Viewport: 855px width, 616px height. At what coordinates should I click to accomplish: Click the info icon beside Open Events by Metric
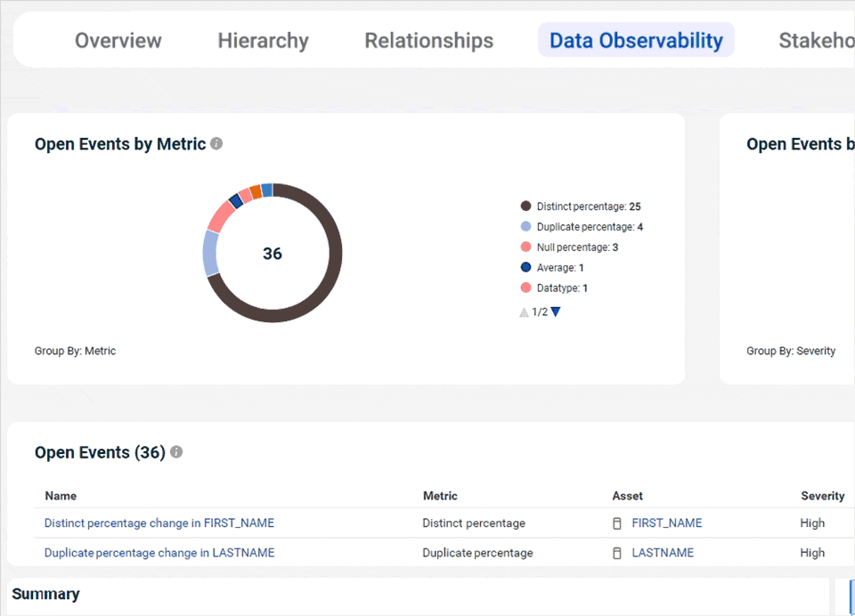click(216, 143)
